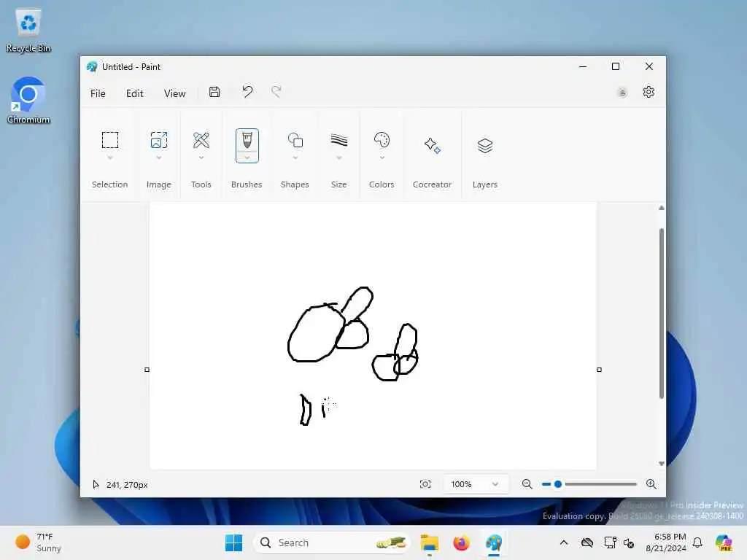
Task: Select the Chromium desktop shortcut
Action: [x=28, y=100]
